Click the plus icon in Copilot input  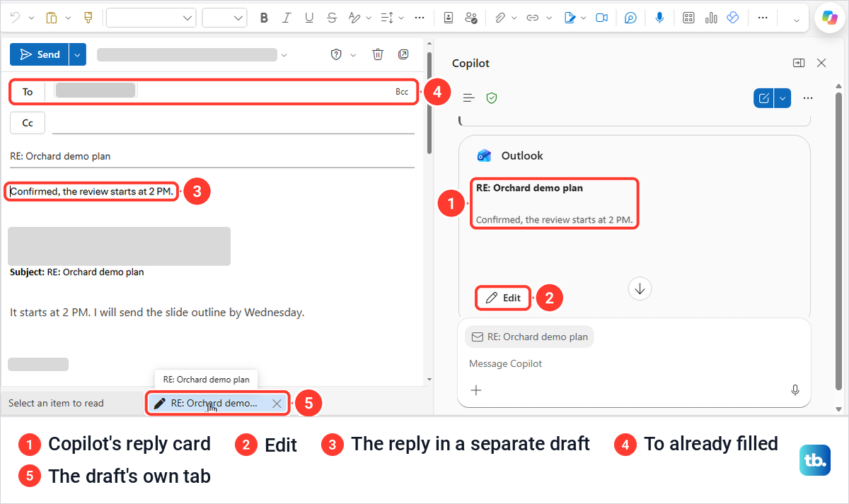476,390
